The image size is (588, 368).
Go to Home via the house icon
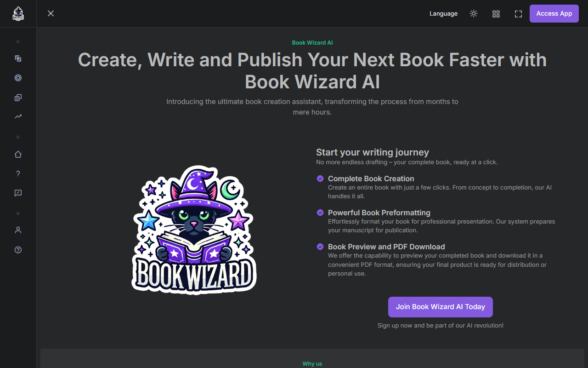[18, 154]
